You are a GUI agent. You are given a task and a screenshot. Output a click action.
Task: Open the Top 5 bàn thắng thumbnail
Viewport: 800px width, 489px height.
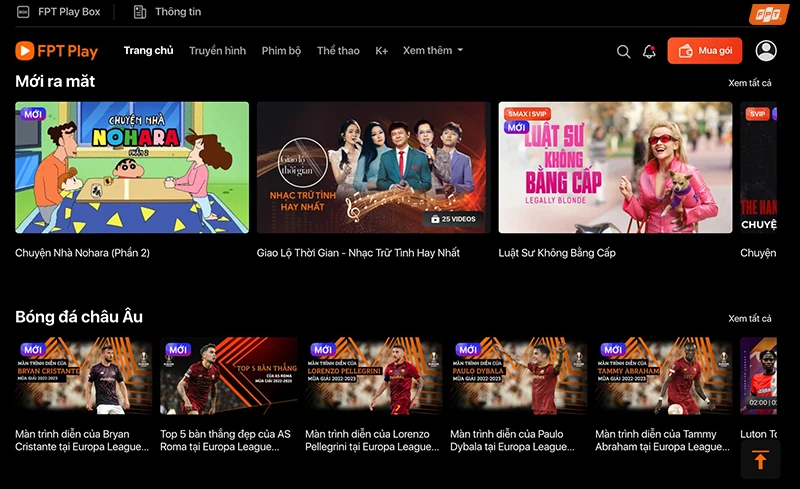click(x=229, y=376)
